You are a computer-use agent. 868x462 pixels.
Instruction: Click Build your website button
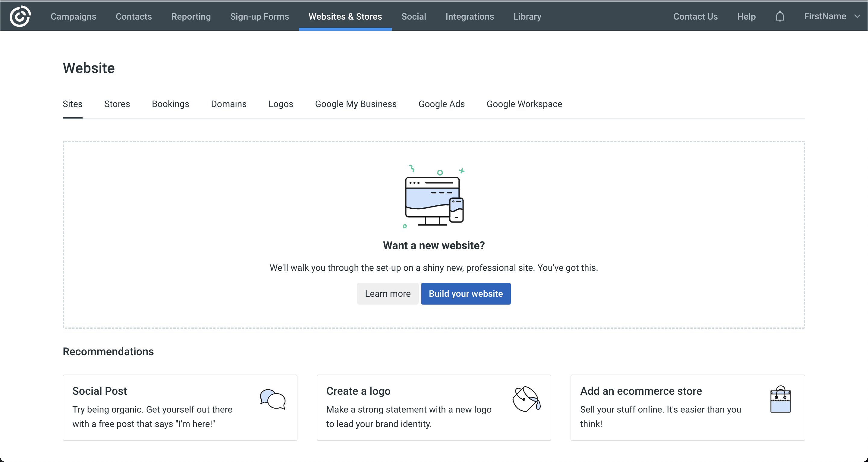tap(466, 293)
